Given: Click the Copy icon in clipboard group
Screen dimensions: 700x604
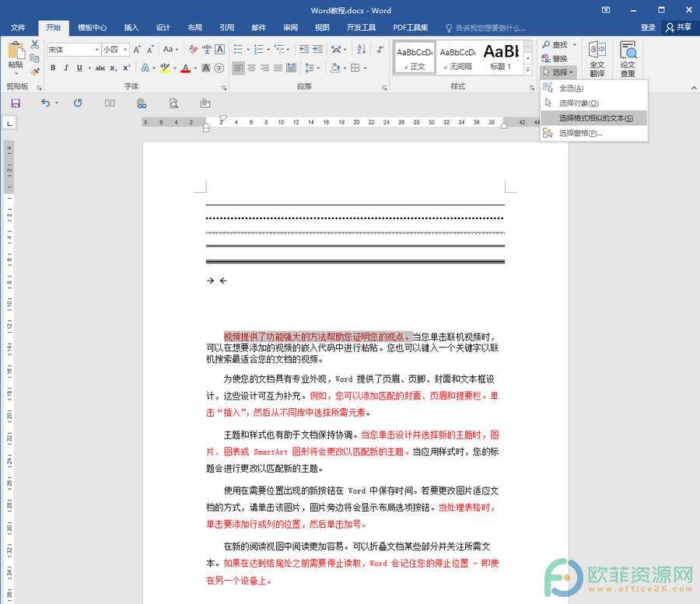Looking at the screenshot, I should click(x=35, y=58).
